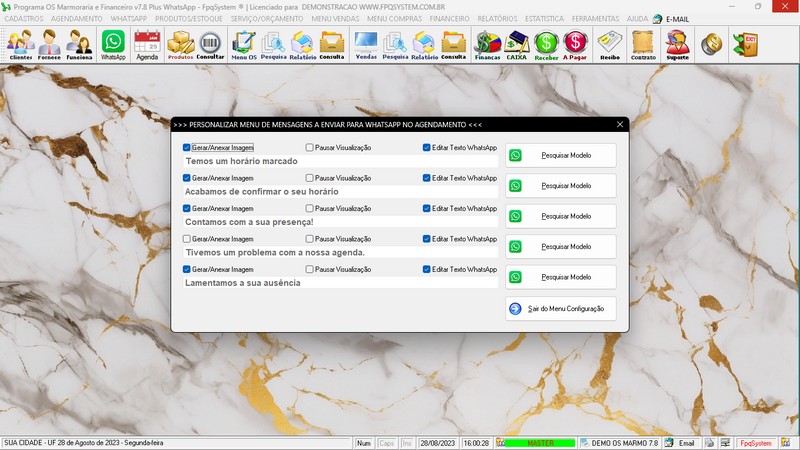Open the Clientes toolbar icon

(20, 45)
